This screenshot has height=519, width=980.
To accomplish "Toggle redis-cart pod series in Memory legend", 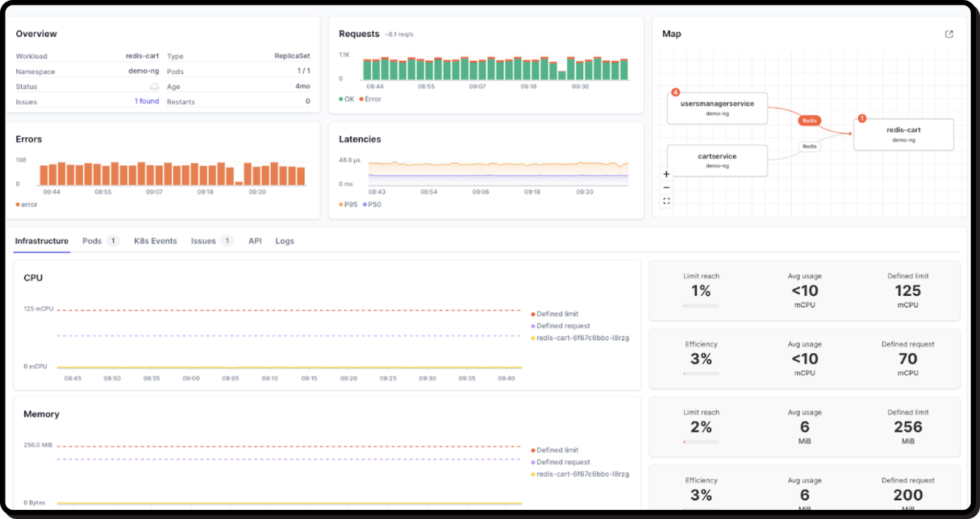I will click(580, 474).
